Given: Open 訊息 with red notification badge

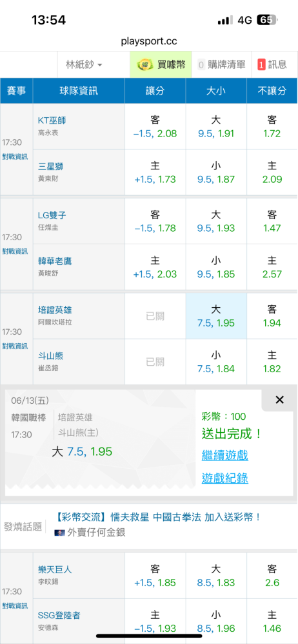Looking at the screenshot, I should [272, 64].
